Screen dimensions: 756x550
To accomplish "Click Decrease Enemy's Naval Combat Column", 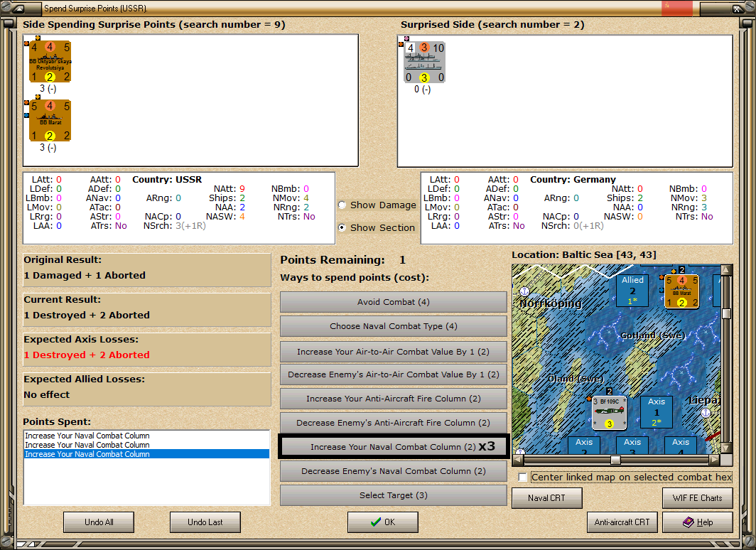I will pyautogui.click(x=394, y=471).
